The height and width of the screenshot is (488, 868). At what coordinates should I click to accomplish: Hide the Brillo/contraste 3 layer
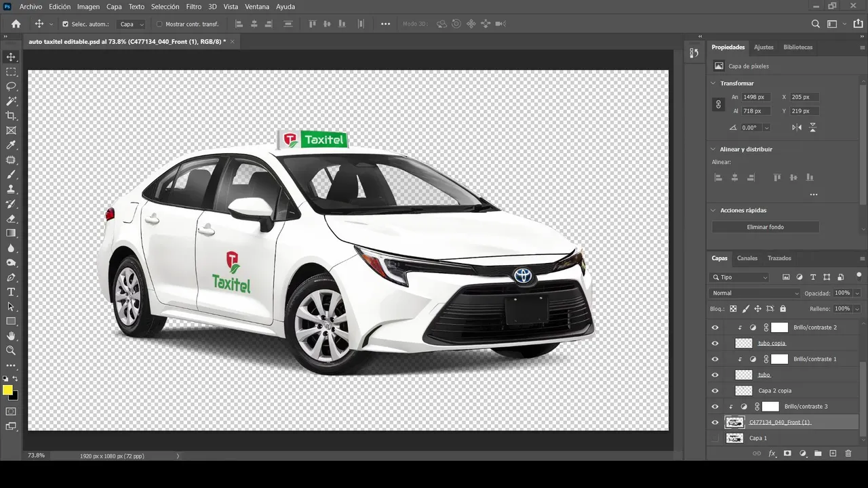click(x=715, y=407)
